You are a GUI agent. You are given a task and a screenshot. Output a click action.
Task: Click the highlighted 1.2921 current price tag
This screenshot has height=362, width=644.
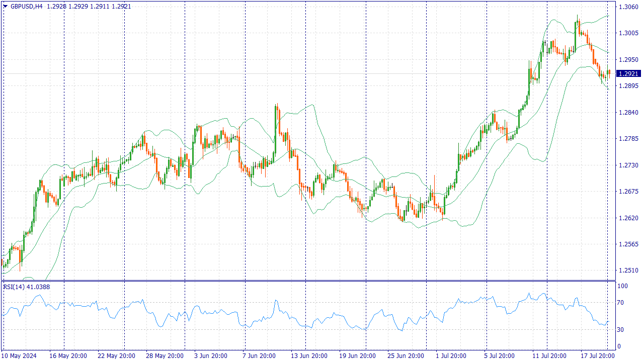tap(629, 73)
